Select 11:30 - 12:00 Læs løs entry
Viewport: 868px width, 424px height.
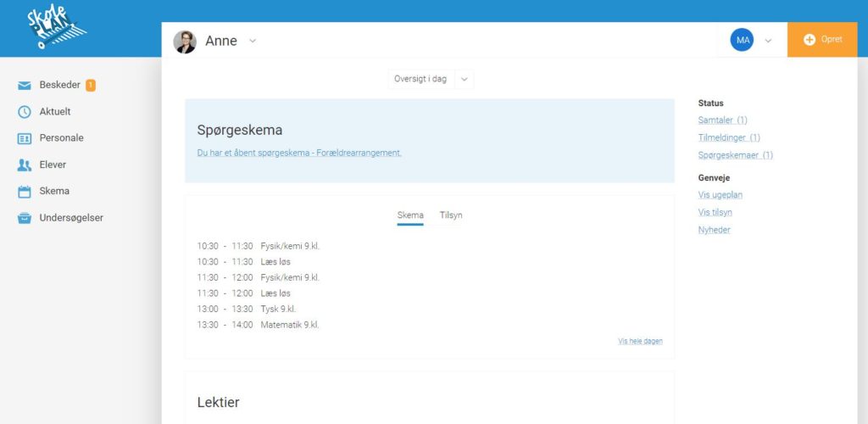click(x=243, y=293)
